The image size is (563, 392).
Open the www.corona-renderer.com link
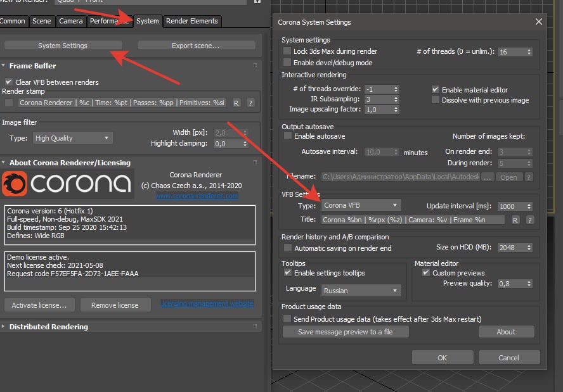pyautogui.click(x=197, y=196)
